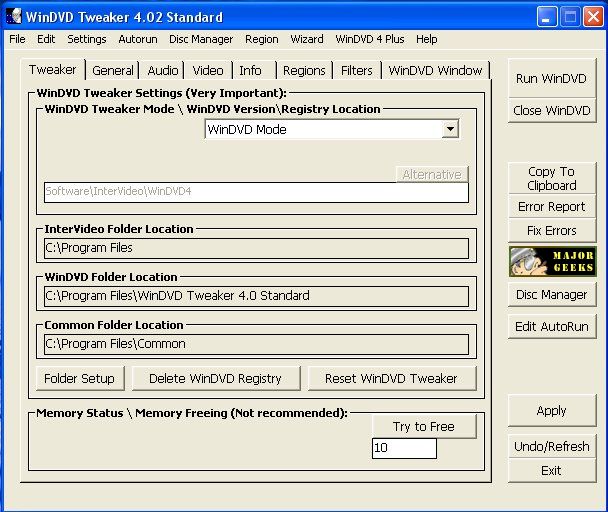608x512 pixels.
Task: Open the Wizard menu
Action: 307,39
